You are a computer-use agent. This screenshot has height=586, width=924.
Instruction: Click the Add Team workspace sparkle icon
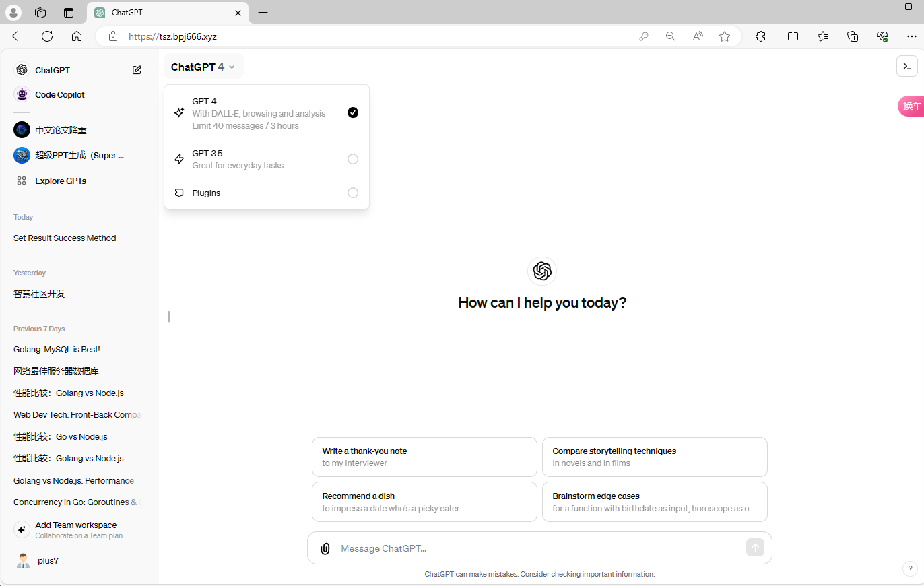point(22,529)
